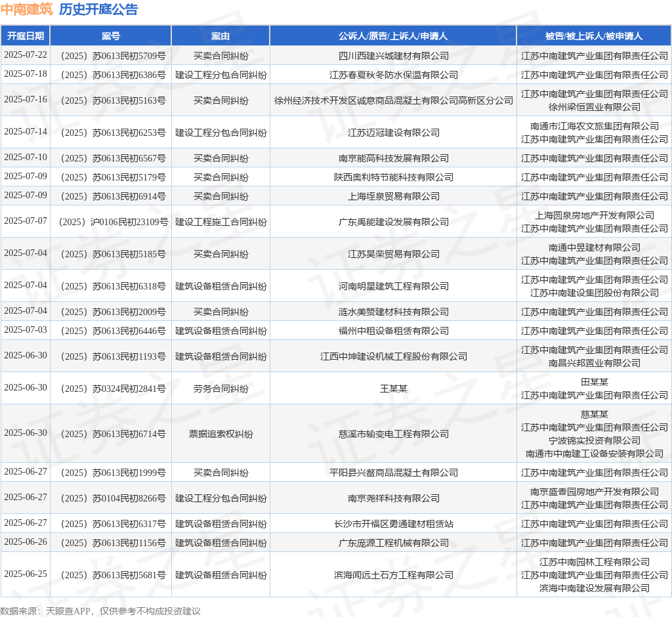Click plaintiff 慈溪市输变电工程有限公司
This screenshot has width=672, height=617.
click(x=394, y=434)
